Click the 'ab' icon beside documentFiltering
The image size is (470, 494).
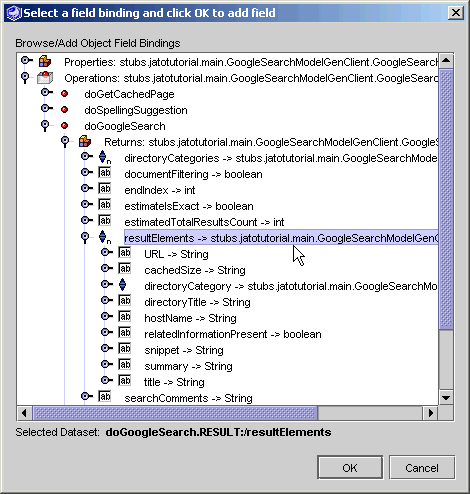pyautogui.click(x=105, y=173)
